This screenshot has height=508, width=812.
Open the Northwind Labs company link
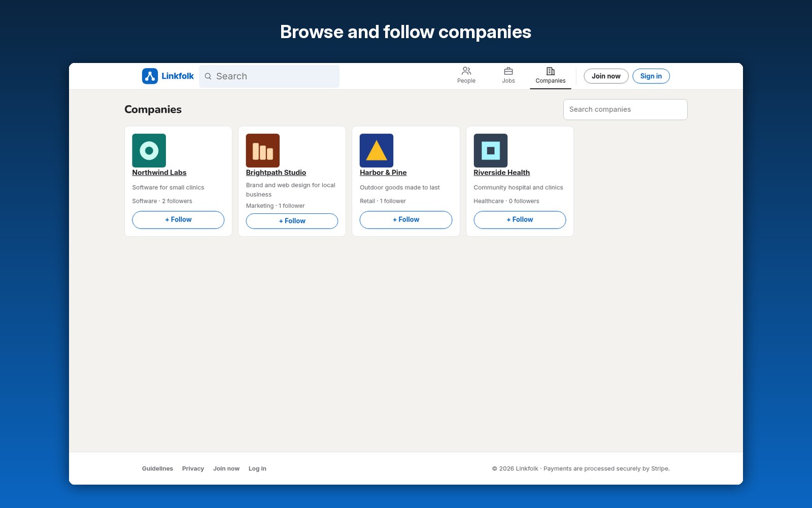point(159,173)
